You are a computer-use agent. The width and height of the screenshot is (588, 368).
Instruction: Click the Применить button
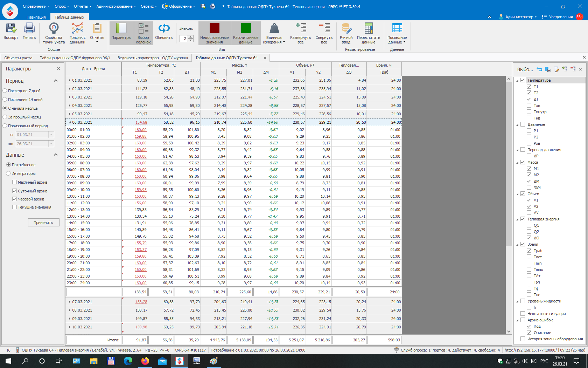click(43, 223)
